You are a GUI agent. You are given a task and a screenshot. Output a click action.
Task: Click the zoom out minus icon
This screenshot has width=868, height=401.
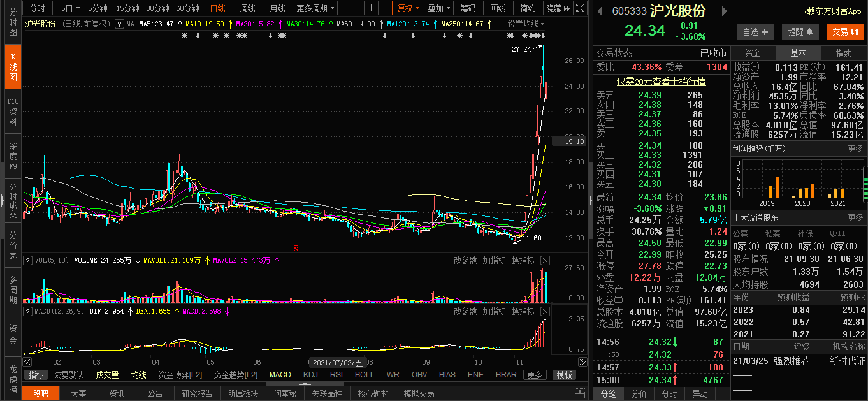click(385, 8)
